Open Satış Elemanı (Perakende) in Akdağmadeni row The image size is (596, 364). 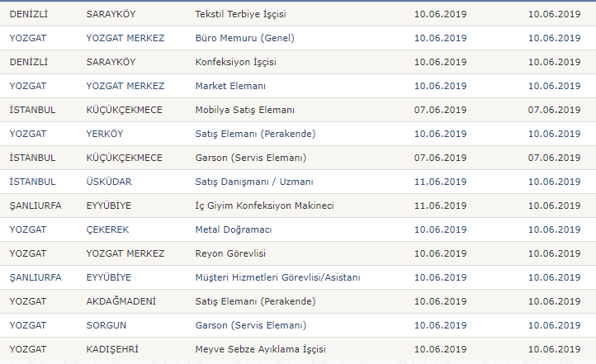point(255,301)
